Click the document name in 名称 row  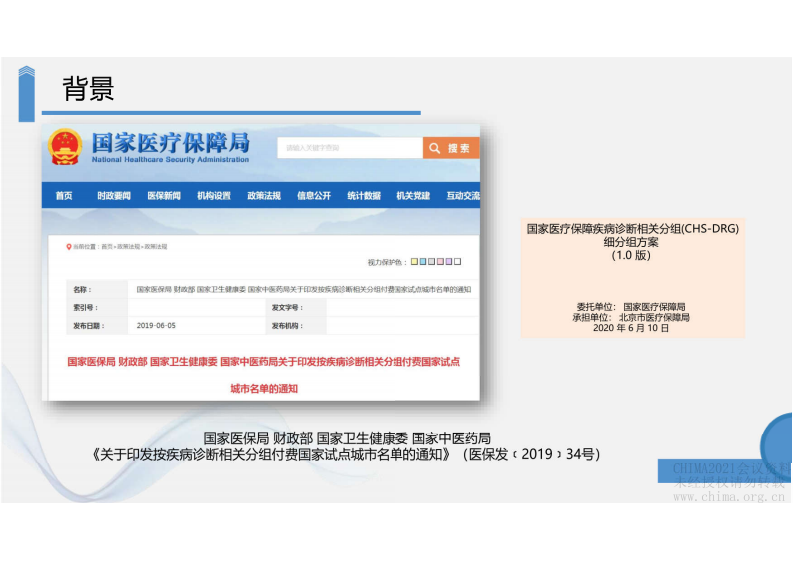coord(303,289)
